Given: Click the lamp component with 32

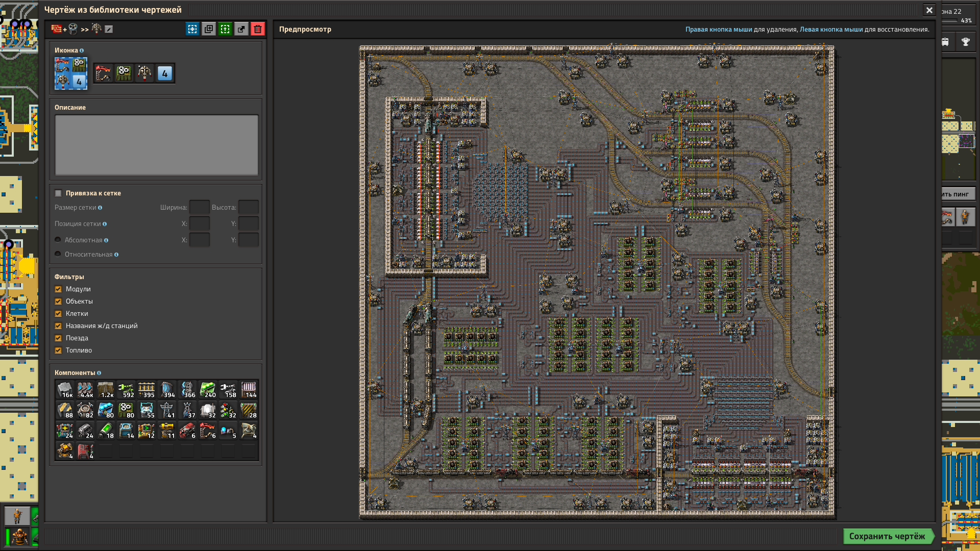Looking at the screenshot, I should point(208,410).
